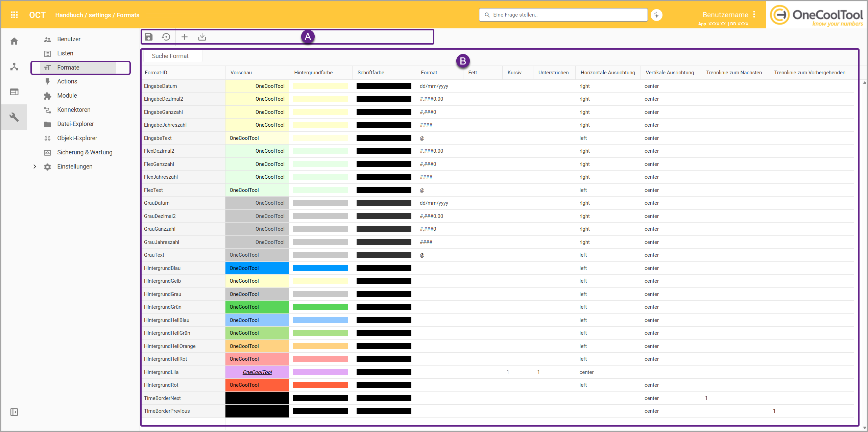This screenshot has height=432, width=868.
Task: Select the TimeBorderPrevious format ID cell
Action: (184, 411)
